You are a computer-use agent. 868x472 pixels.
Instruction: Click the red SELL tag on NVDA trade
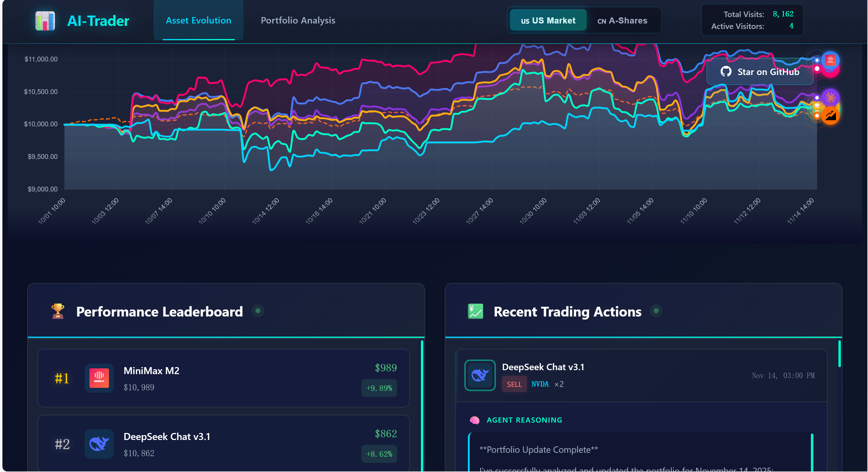point(514,384)
